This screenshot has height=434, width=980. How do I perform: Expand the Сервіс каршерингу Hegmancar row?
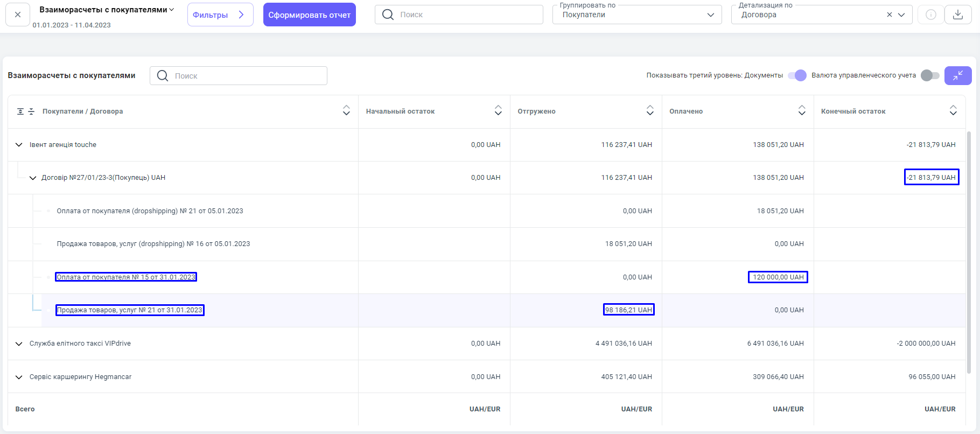(x=19, y=377)
